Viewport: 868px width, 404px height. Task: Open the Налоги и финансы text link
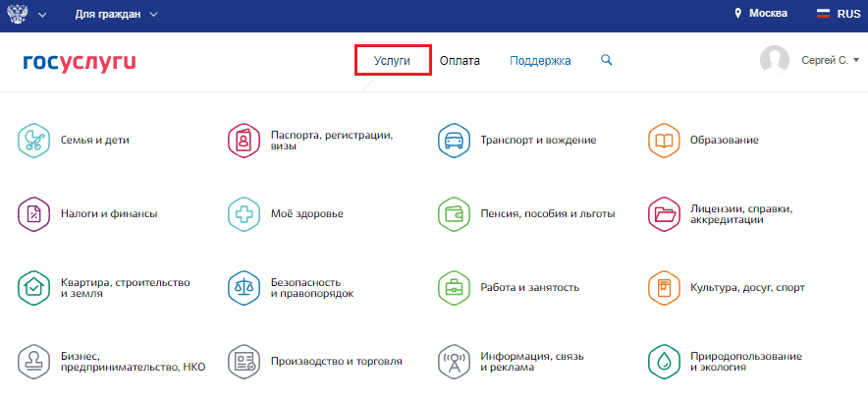tap(108, 214)
